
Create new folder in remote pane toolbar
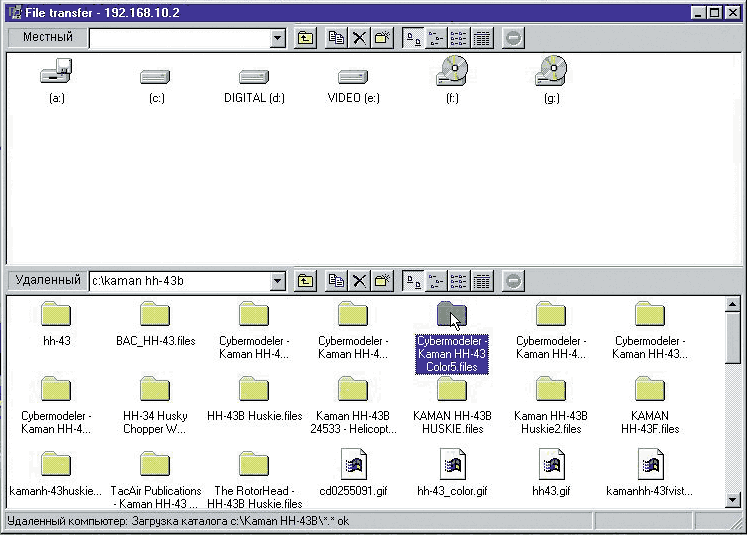click(x=383, y=282)
